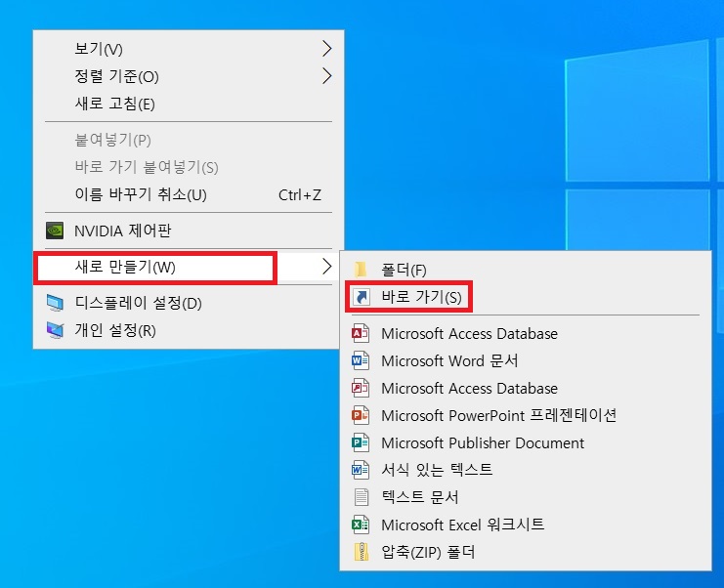Click the Publisher Document icon
The image size is (724, 588).
click(x=361, y=442)
